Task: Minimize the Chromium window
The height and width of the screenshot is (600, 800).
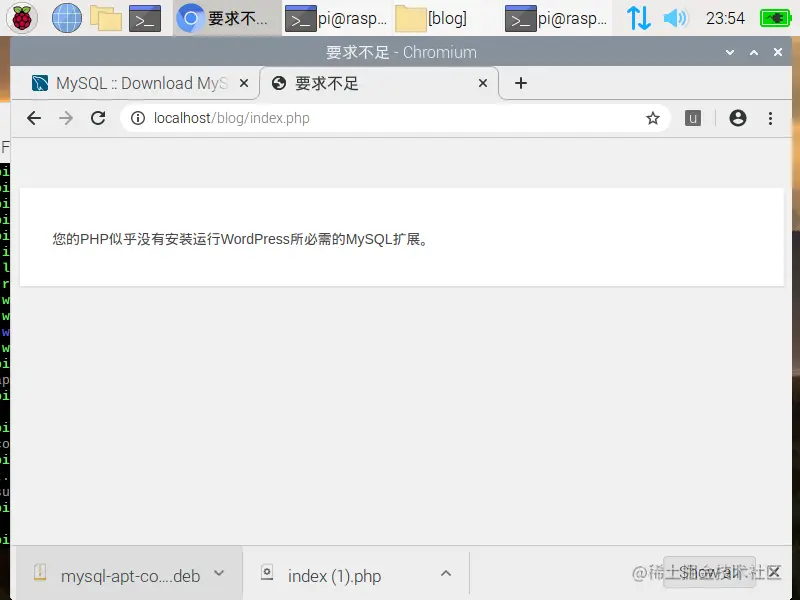Action: 730,52
